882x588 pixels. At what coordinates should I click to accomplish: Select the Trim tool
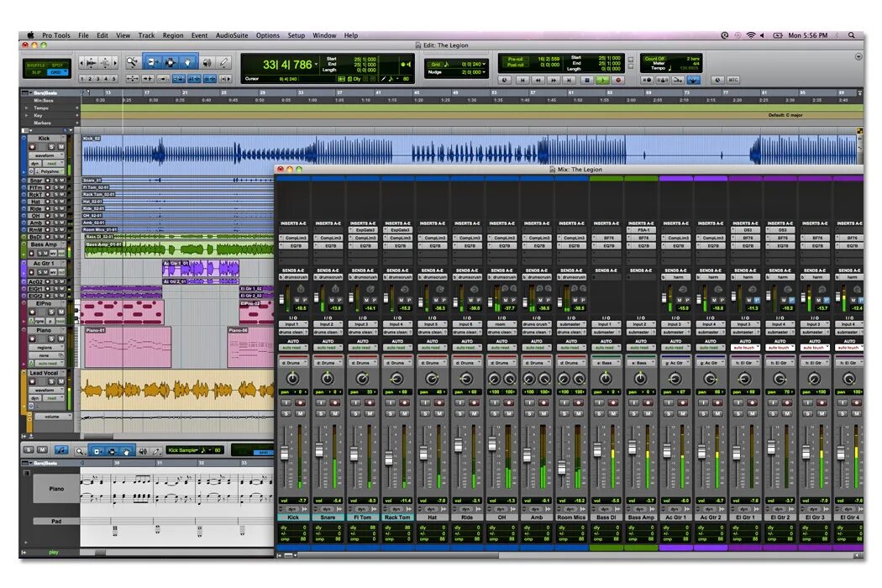point(152,62)
